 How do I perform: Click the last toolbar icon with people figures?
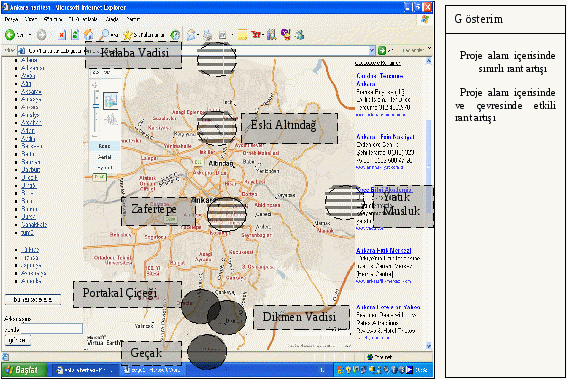tap(299, 35)
